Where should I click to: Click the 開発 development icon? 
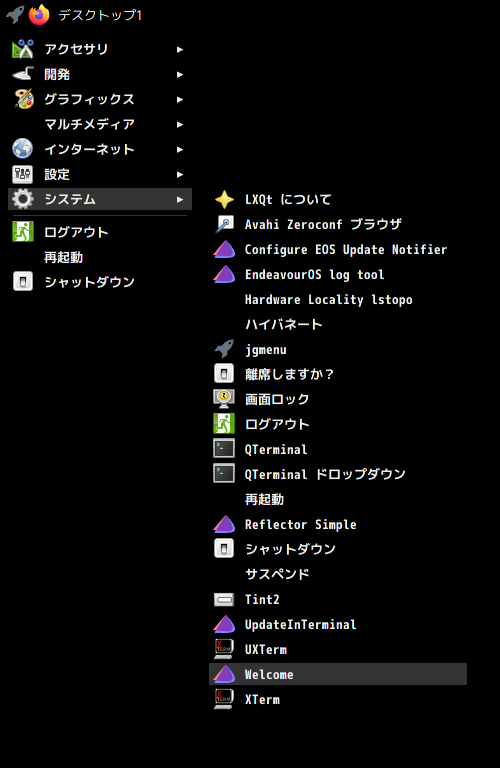(23, 74)
